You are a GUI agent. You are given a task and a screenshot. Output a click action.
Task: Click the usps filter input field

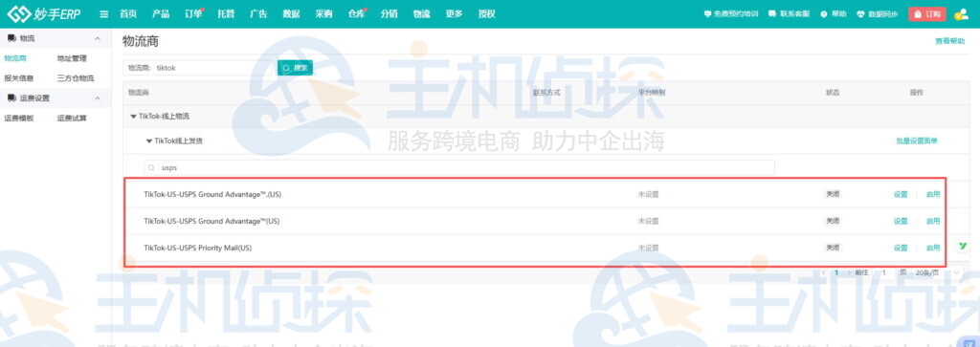[x=459, y=168]
